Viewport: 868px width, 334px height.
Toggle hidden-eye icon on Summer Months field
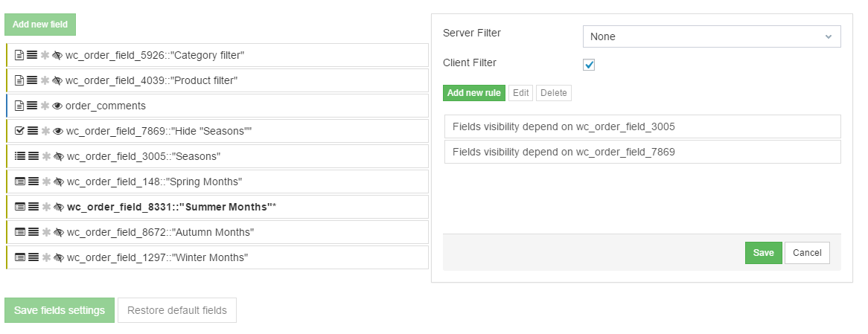click(x=58, y=207)
